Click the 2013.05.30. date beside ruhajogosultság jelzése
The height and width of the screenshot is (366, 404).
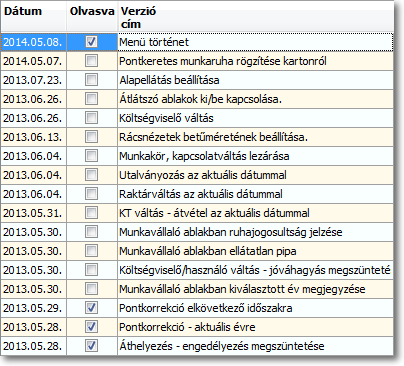[x=33, y=232]
